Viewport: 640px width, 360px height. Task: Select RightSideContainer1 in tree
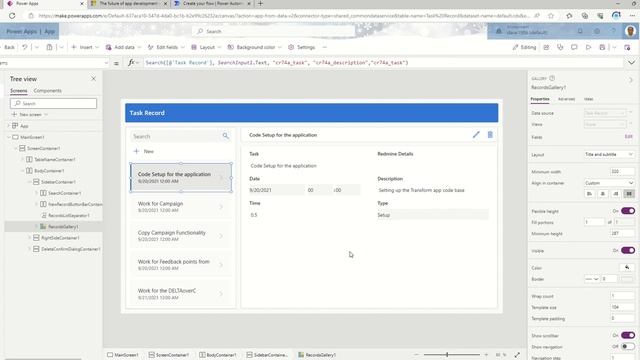[x=60, y=238]
